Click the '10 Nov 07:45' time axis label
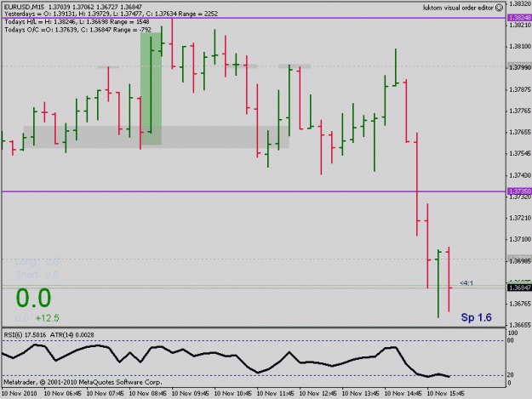Image resolution: width=532 pixels, height=399 pixels. [x=106, y=394]
